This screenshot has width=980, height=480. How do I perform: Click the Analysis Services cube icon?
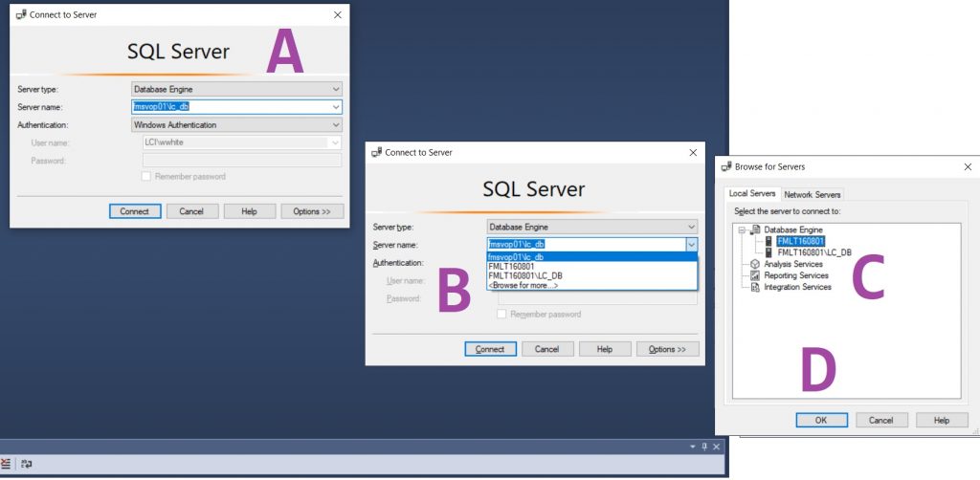pyautogui.click(x=755, y=264)
